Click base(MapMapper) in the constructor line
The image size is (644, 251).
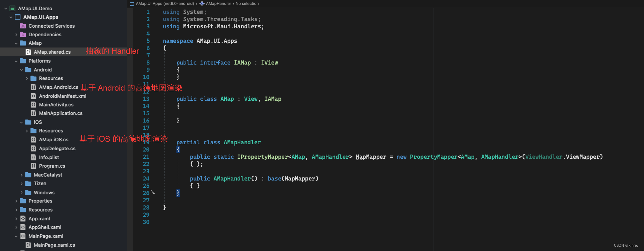tap(293, 179)
